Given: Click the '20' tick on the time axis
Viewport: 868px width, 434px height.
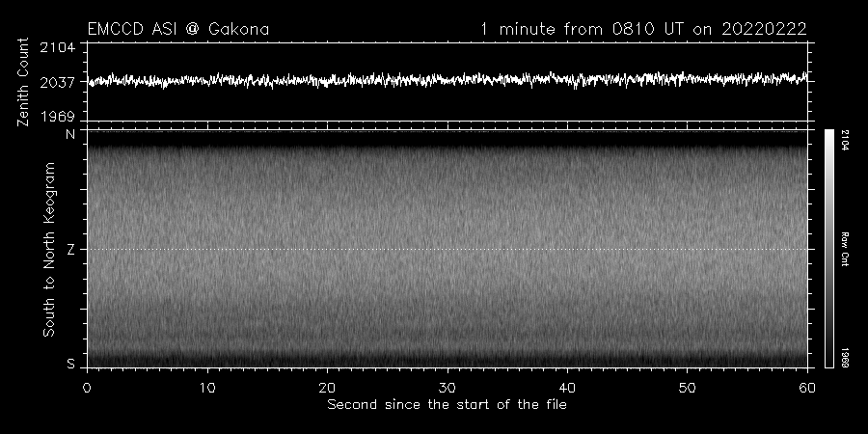Looking at the screenshot, I should tap(327, 388).
